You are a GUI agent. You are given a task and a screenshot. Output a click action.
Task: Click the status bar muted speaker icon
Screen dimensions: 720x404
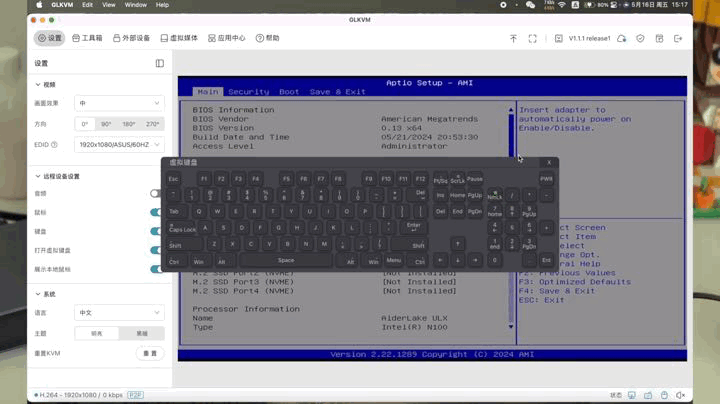[681, 395]
